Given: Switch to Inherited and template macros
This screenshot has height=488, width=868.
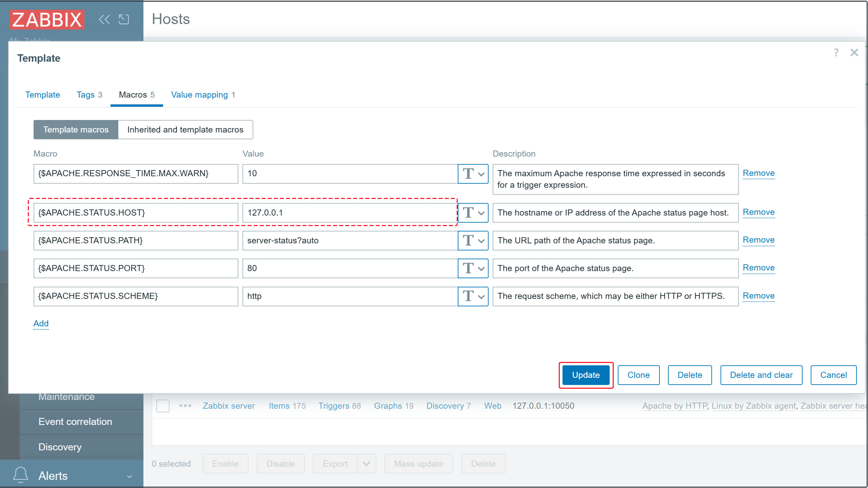Looking at the screenshot, I should point(185,129).
